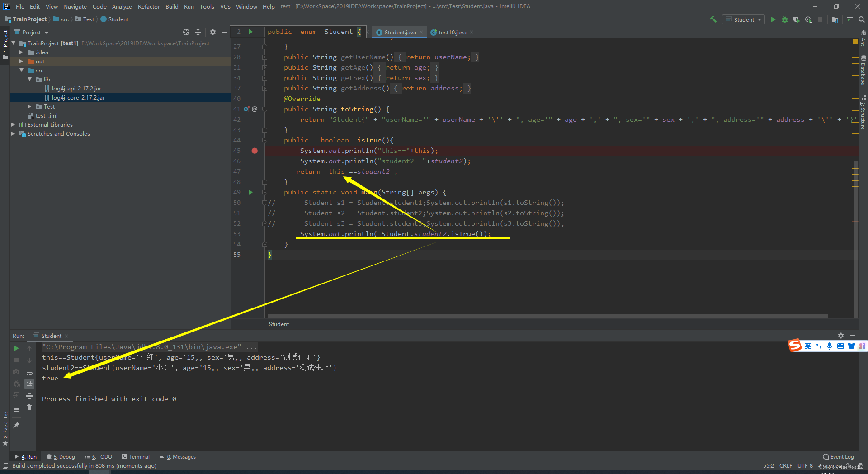Click the print icon in the Run console
Viewport: 868px width, 474px height.
29,396
